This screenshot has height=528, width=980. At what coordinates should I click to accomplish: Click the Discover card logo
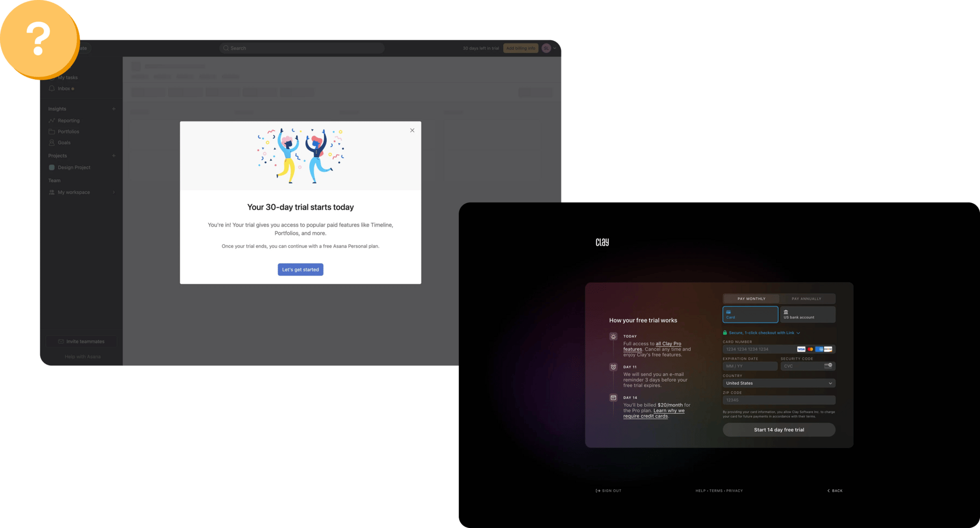828,349
